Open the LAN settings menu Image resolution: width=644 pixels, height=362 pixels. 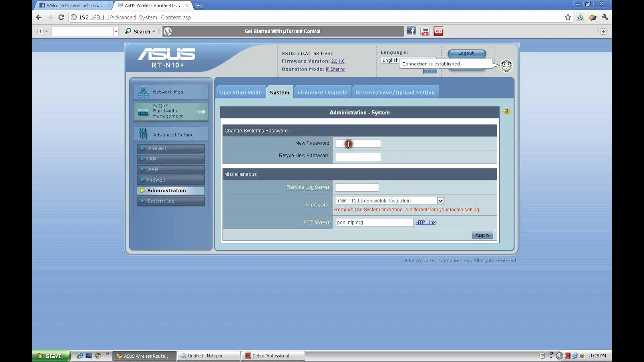(171, 159)
